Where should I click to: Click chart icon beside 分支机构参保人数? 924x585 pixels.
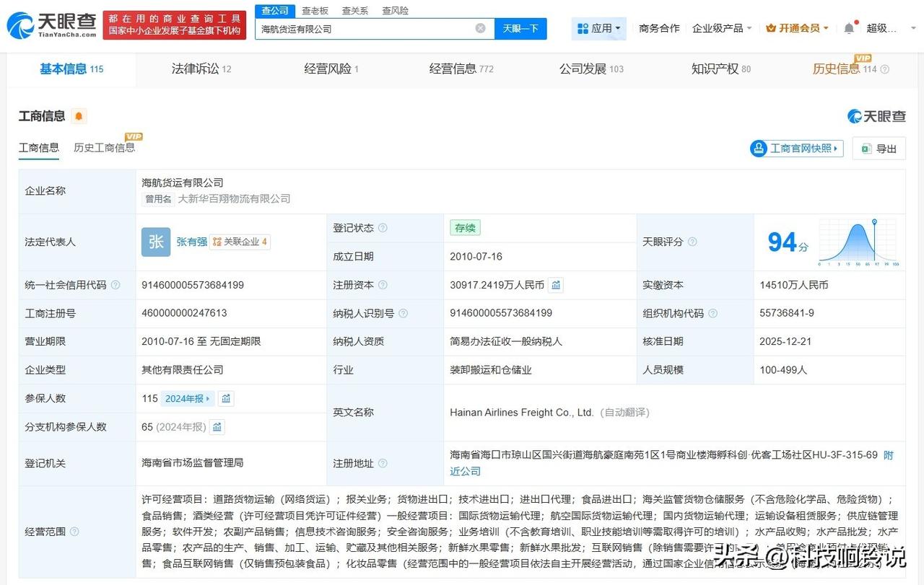(217, 427)
